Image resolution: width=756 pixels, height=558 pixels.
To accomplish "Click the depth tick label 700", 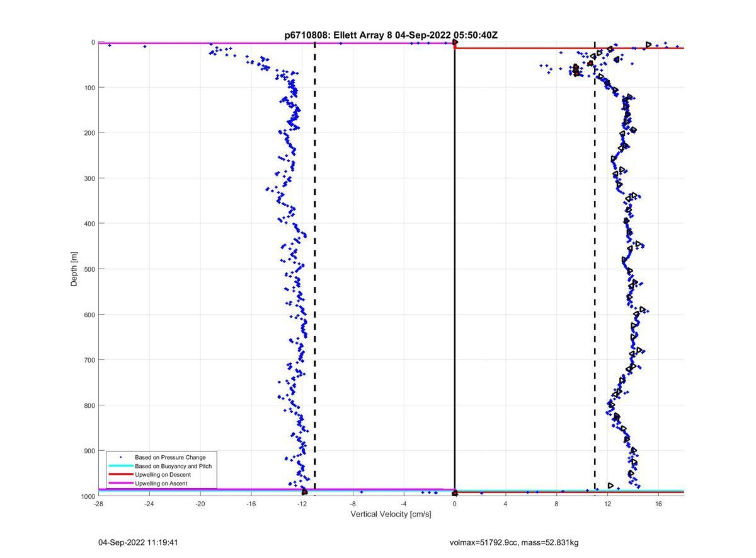I will point(89,360).
